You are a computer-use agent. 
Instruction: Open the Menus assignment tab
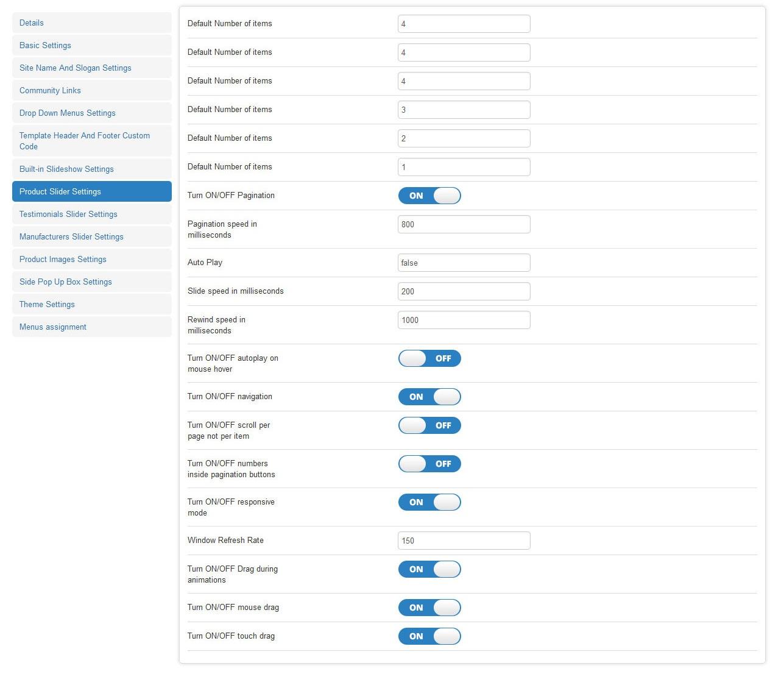[x=91, y=327]
